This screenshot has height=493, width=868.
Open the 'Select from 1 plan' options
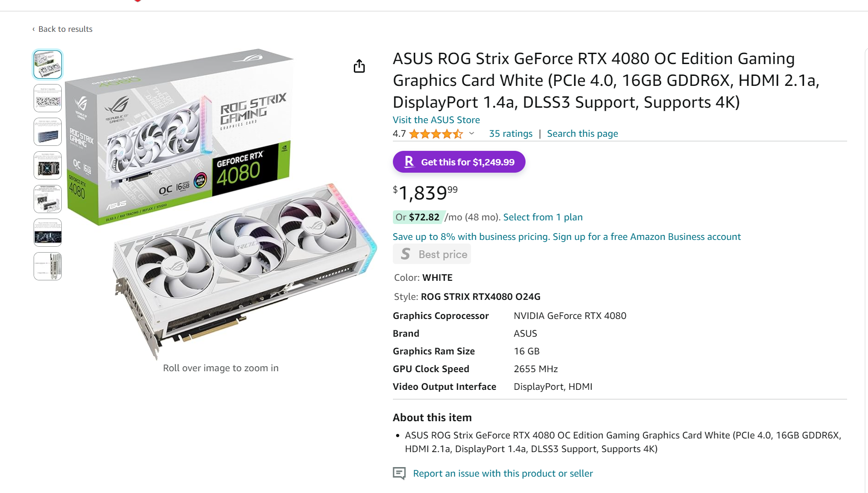(x=543, y=217)
